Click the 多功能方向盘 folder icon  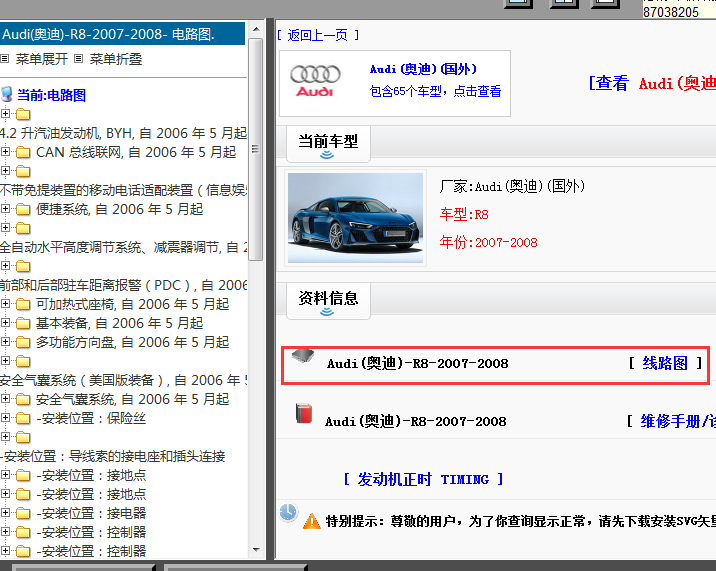(23, 342)
